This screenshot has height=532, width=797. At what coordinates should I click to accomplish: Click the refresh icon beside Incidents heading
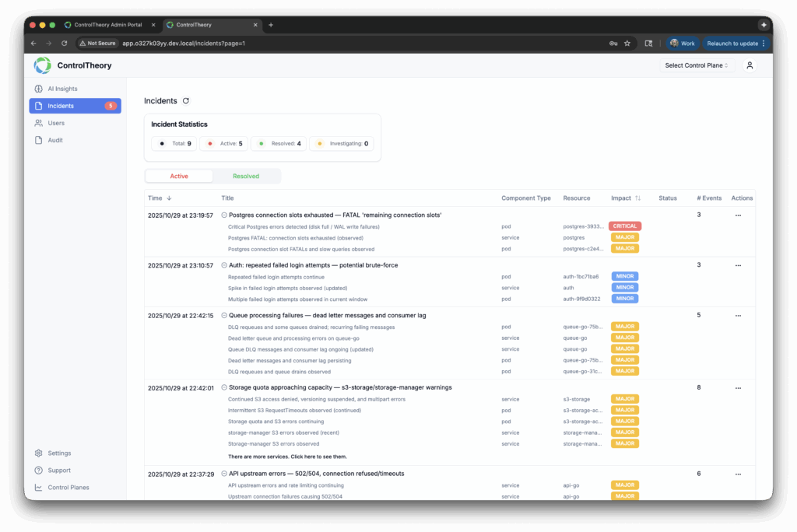[185, 101]
